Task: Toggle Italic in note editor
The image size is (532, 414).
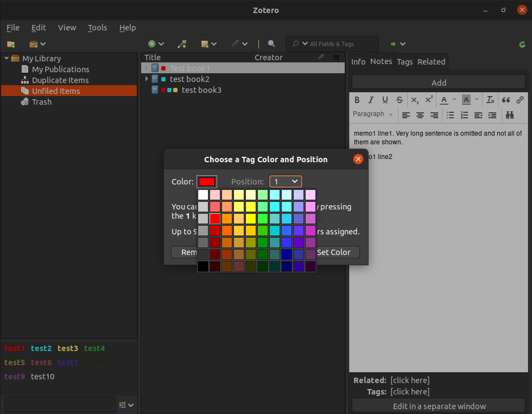Action: 371,100
